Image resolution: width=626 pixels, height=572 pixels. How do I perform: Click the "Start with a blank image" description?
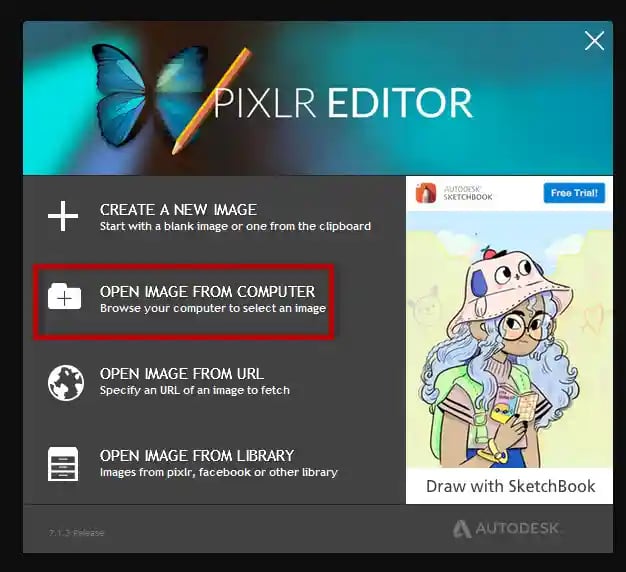pos(235,226)
